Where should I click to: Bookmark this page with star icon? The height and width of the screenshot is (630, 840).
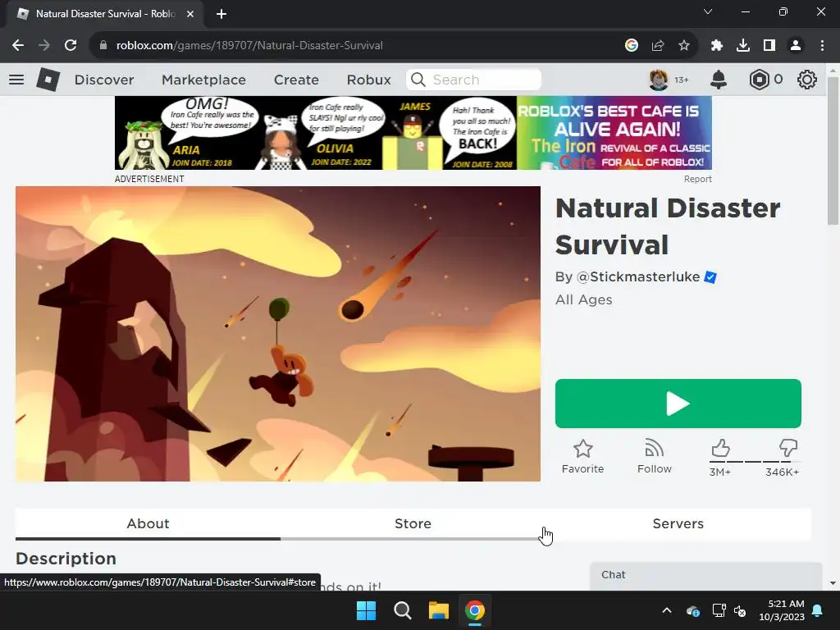click(x=684, y=46)
